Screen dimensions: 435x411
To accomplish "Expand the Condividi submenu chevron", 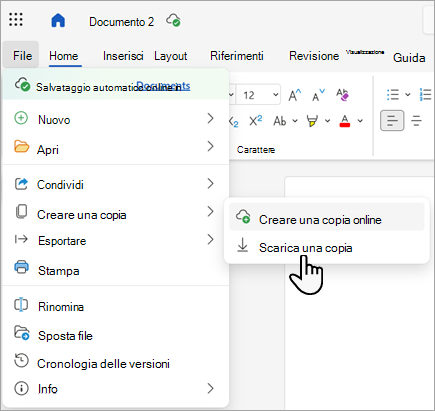I will coord(210,183).
